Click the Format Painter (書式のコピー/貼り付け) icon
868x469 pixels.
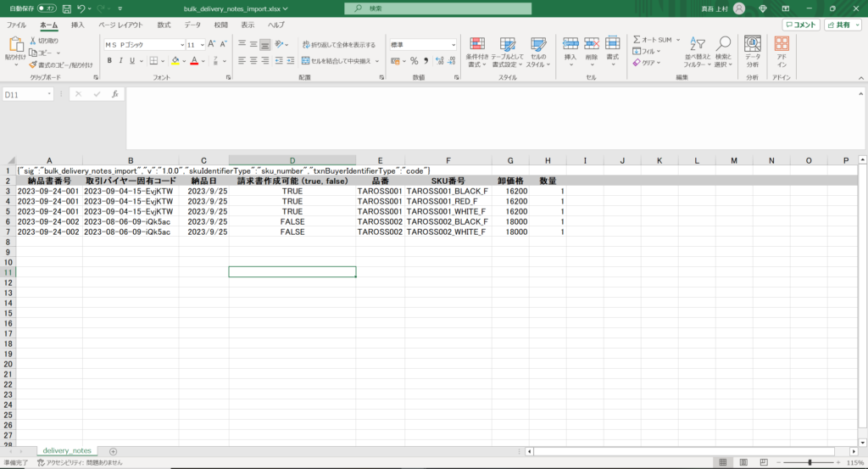click(x=33, y=64)
